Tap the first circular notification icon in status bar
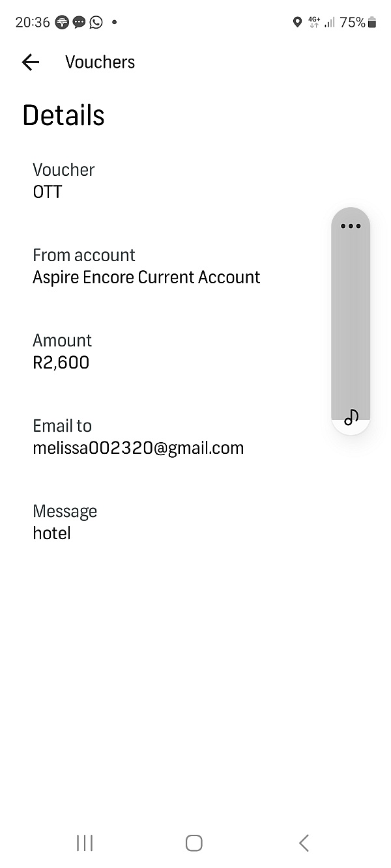The width and height of the screenshot is (391, 868). [x=62, y=22]
